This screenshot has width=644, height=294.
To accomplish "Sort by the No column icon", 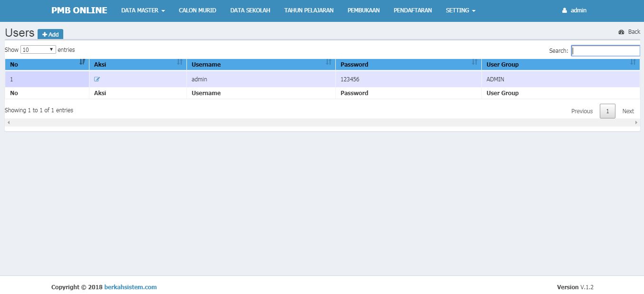I will point(82,62).
